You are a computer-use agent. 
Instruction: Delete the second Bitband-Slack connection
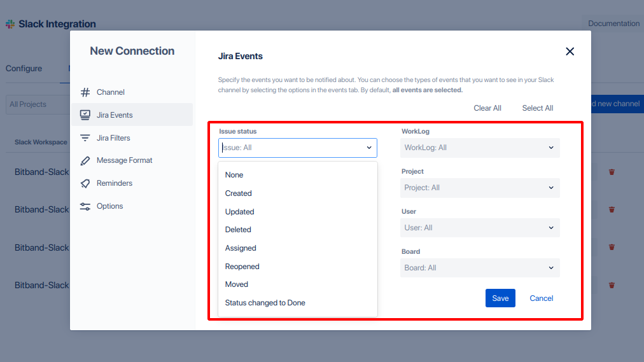pyautogui.click(x=612, y=209)
